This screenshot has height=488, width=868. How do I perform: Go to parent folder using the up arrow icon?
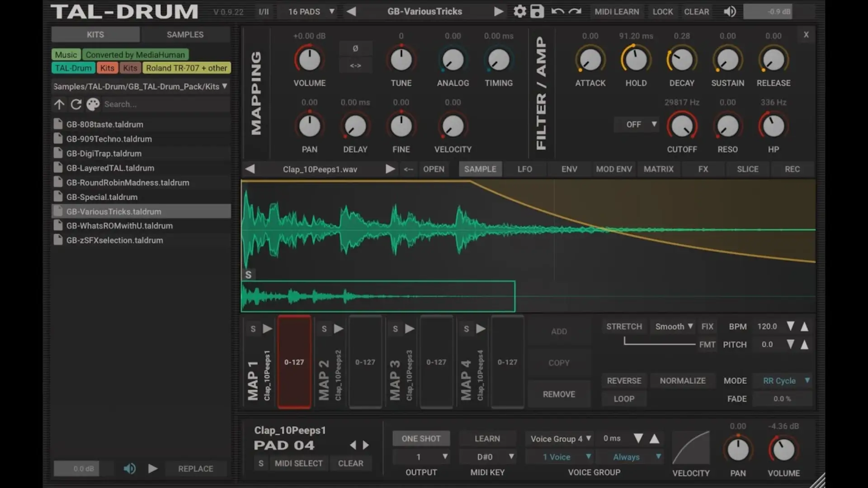click(x=59, y=104)
